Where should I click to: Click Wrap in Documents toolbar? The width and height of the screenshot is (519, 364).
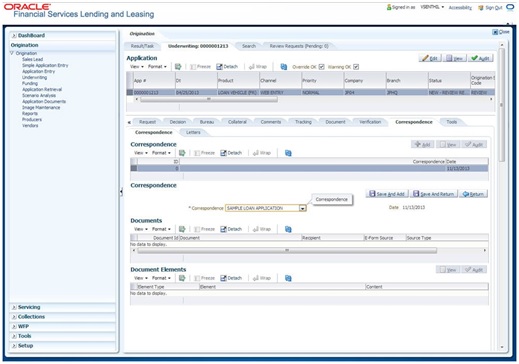(262, 229)
